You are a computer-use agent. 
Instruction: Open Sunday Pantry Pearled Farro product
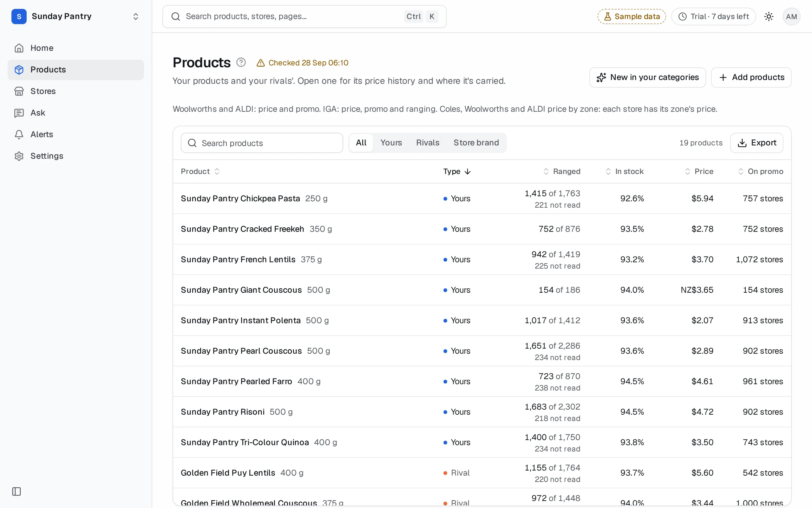[x=482, y=381]
